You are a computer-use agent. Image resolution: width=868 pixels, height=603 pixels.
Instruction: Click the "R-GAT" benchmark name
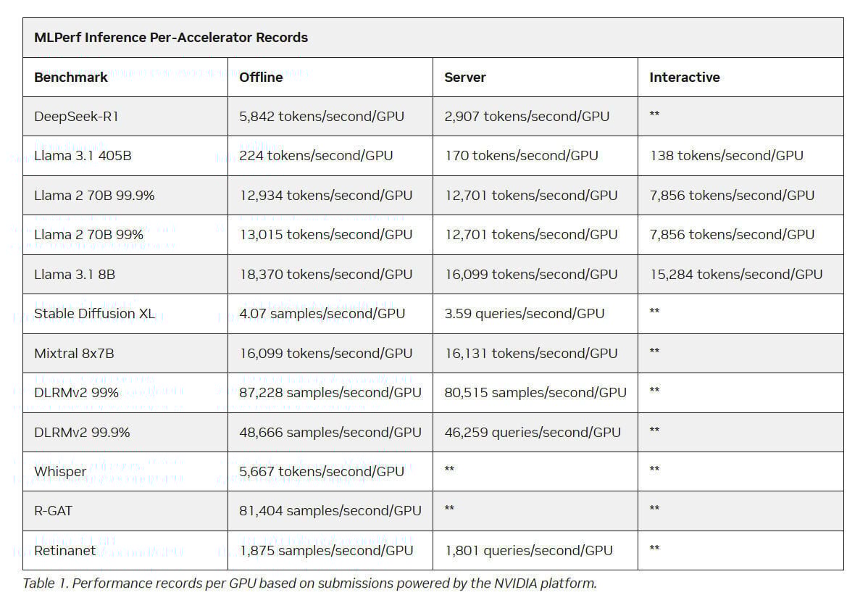coord(53,511)
